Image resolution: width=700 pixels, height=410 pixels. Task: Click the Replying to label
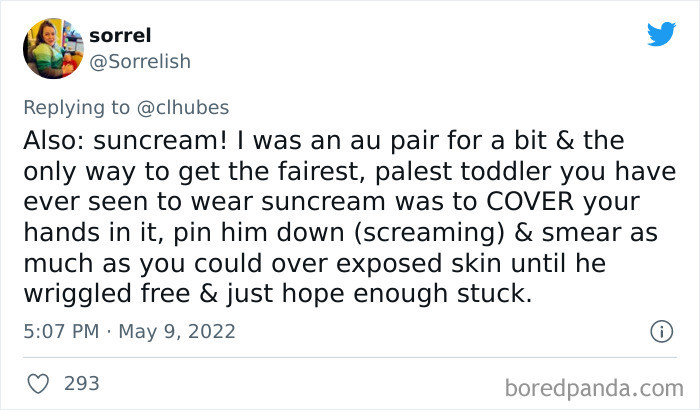76,108
